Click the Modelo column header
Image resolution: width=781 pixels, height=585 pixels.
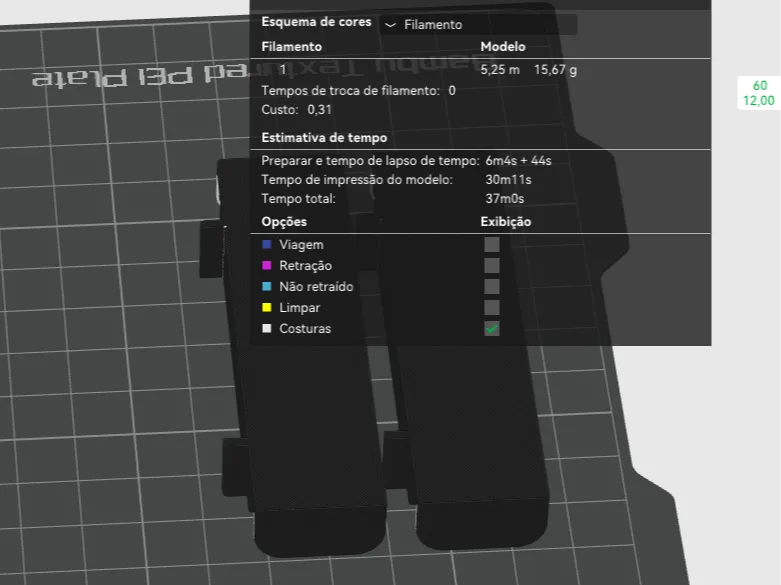[x=503, y=46]
